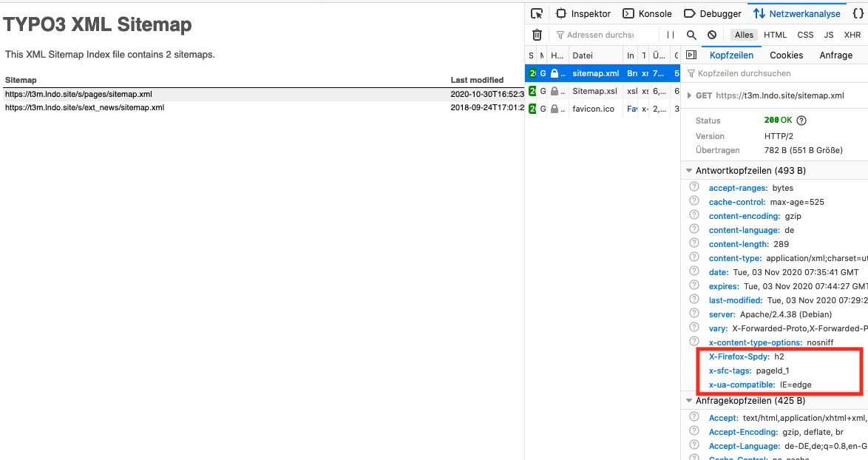Image resolution: width=868 pixels, height=460 pixels.
Task: Pause network recording
Action: (671, 35)
